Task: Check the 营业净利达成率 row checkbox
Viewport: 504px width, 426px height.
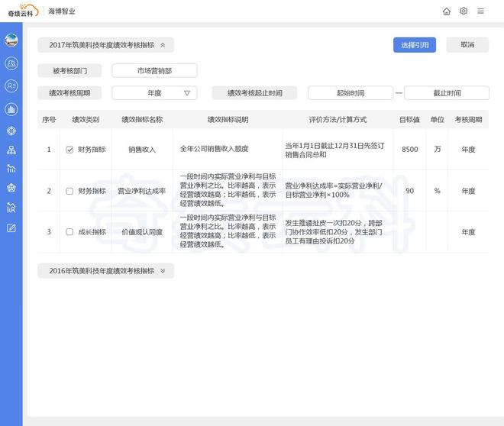Action: click(x=69, y=191)
